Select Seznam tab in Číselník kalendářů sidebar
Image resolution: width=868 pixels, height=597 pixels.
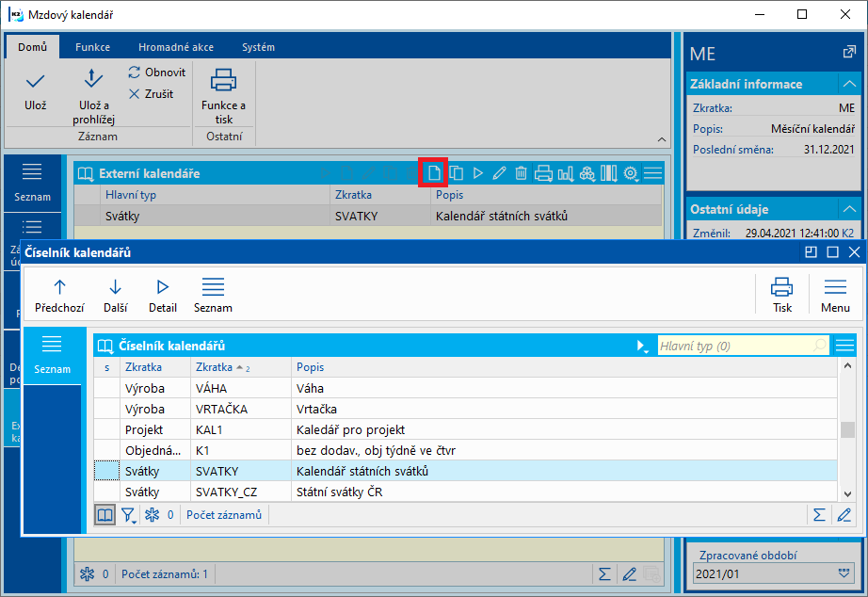(x=52, y=356)
